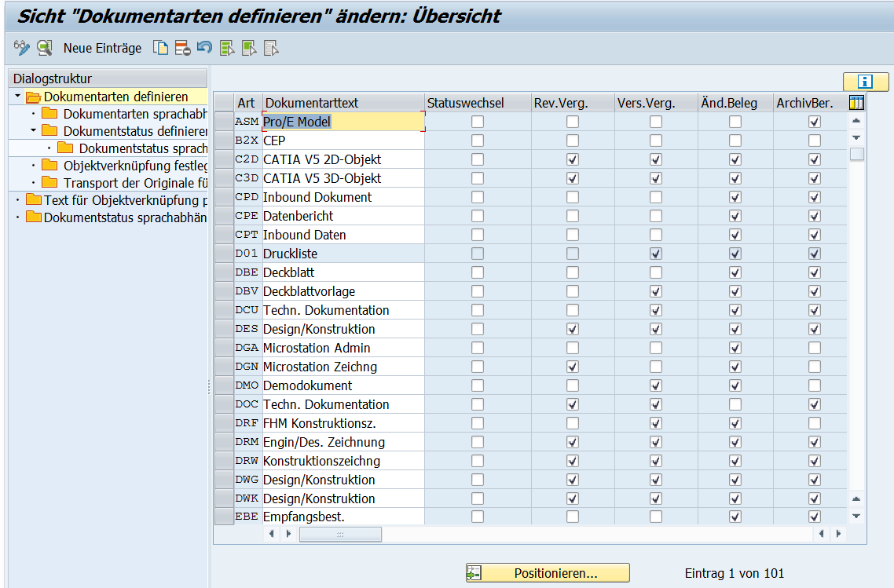Click the Statuswechsel column header
The width and height of the screenshot is (894, 588).
pyautogui.click(x=478, y=103)
